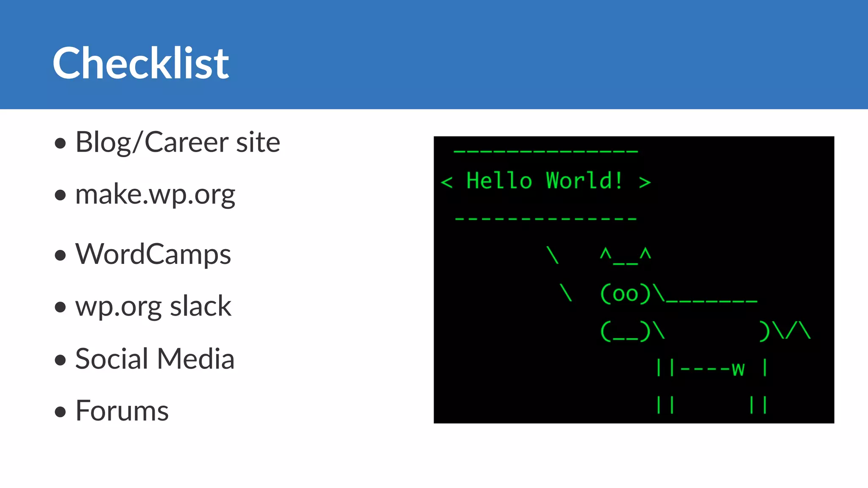Click the Checklist slide title
This screenshot has height=488, width=868.
[141, 63]
